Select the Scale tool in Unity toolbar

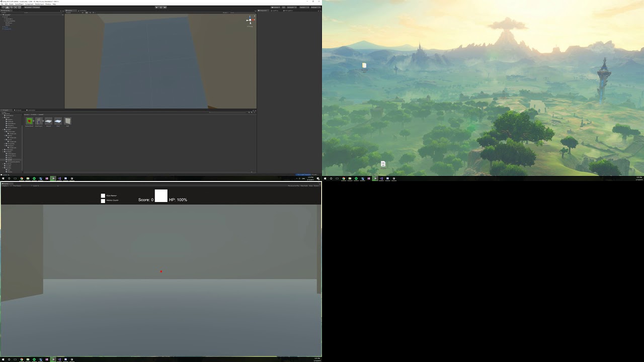[x=16, y=7]
